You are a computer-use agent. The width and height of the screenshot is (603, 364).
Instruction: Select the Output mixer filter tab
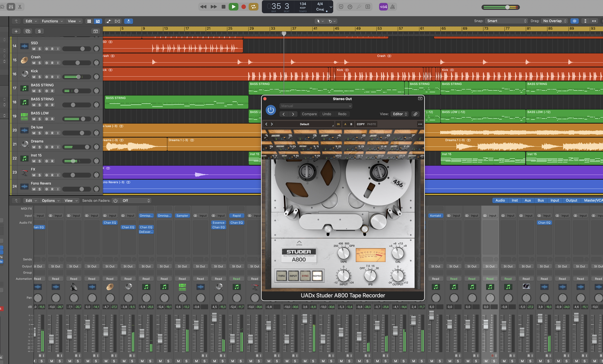pos(571,200)
